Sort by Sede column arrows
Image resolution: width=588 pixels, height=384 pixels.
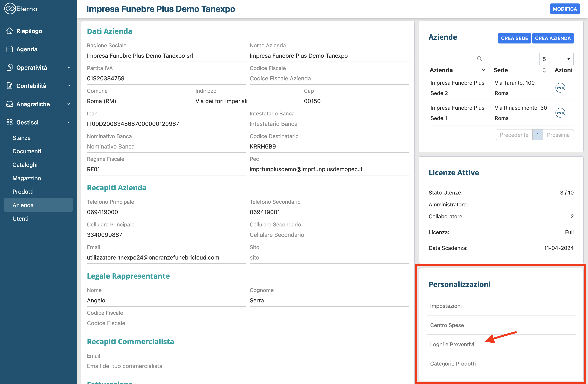(544, 70)
